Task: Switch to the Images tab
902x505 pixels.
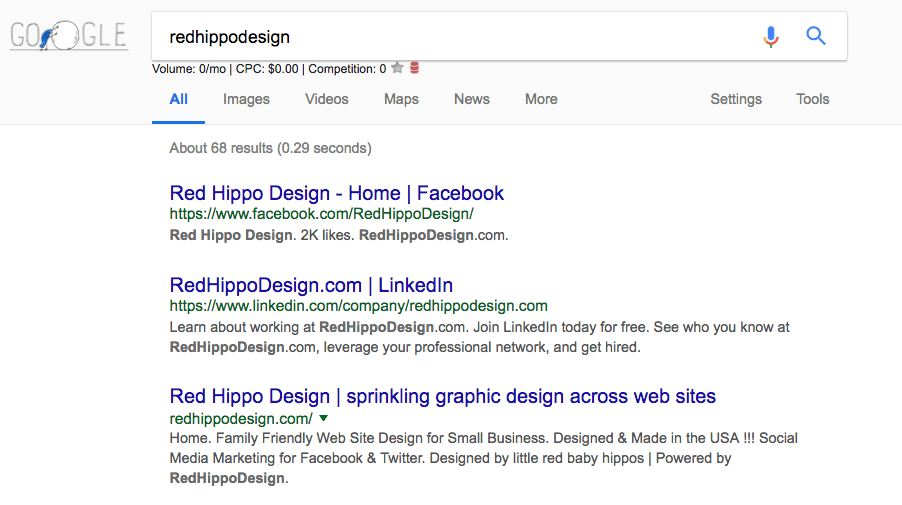Action: 246,99
